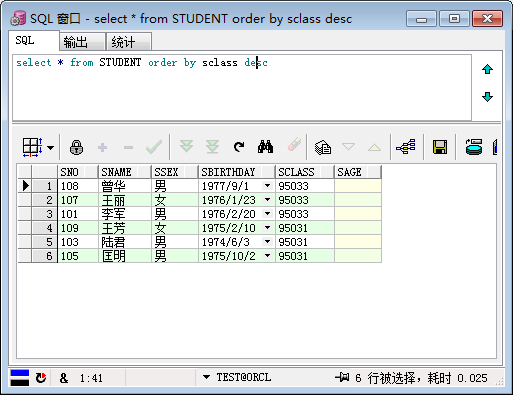Toggle the edit data lock icon

click(x=77, y=147)
